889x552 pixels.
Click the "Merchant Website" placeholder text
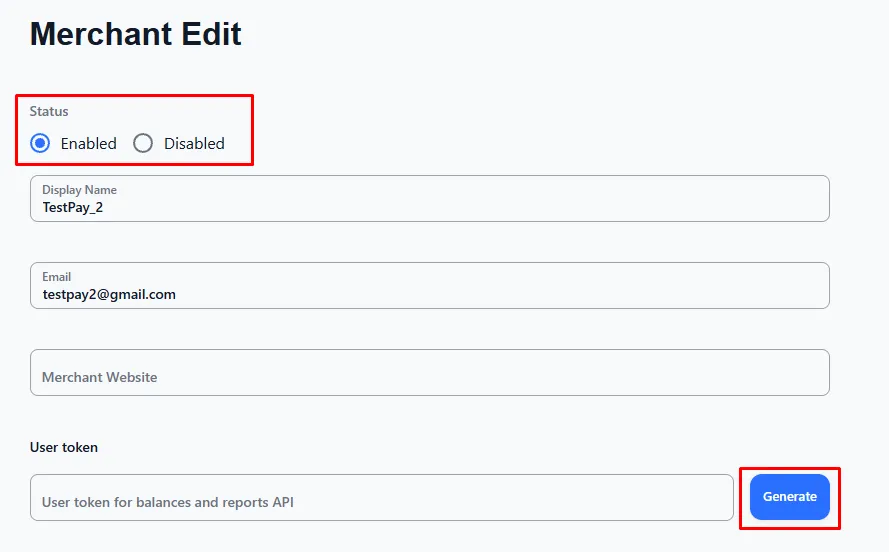[x=99, y=377]
